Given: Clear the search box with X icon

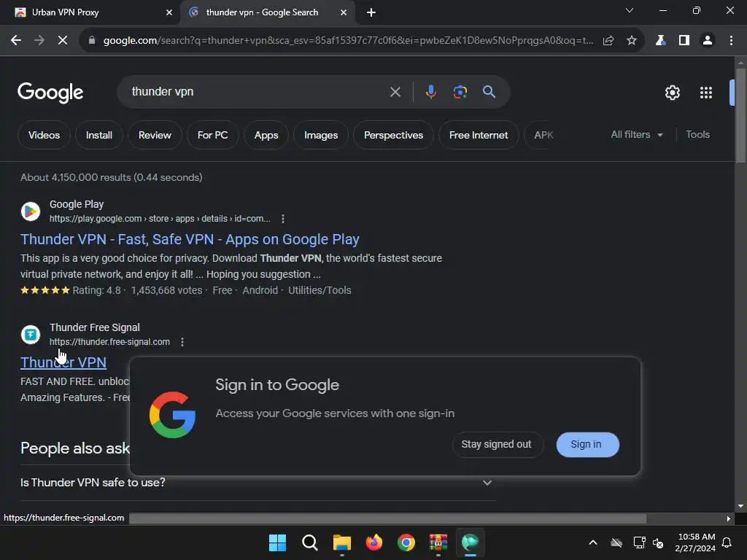Looking at the screenshot, I should click(395, 92).
